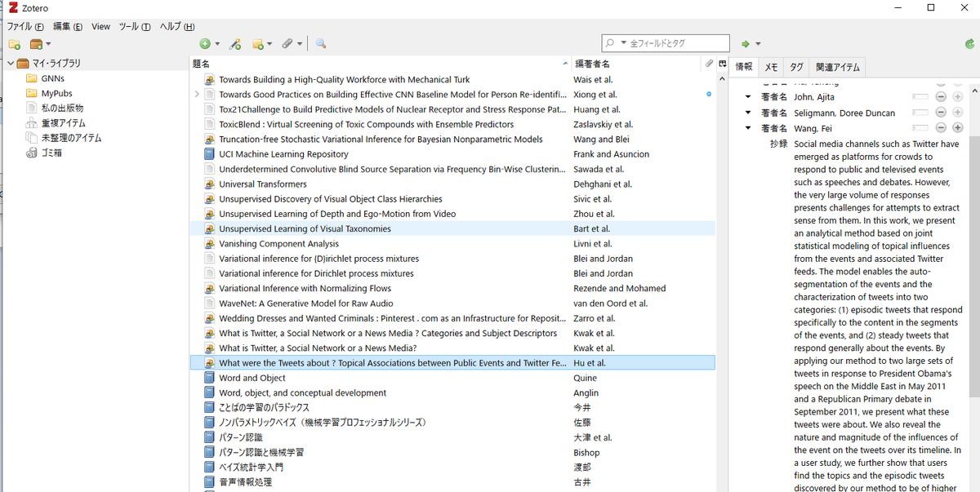
Task: Open the New Library dropdown button
Action: click(40, 44)
